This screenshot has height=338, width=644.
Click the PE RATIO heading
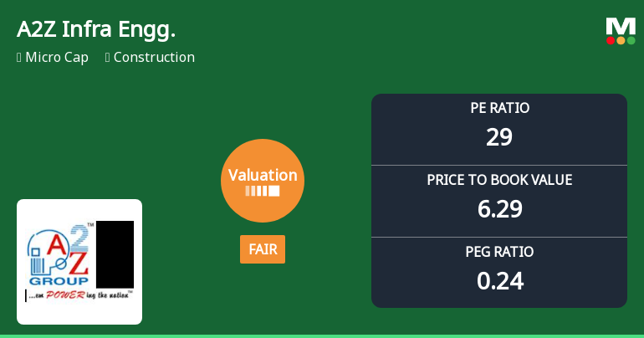(499, 108)
